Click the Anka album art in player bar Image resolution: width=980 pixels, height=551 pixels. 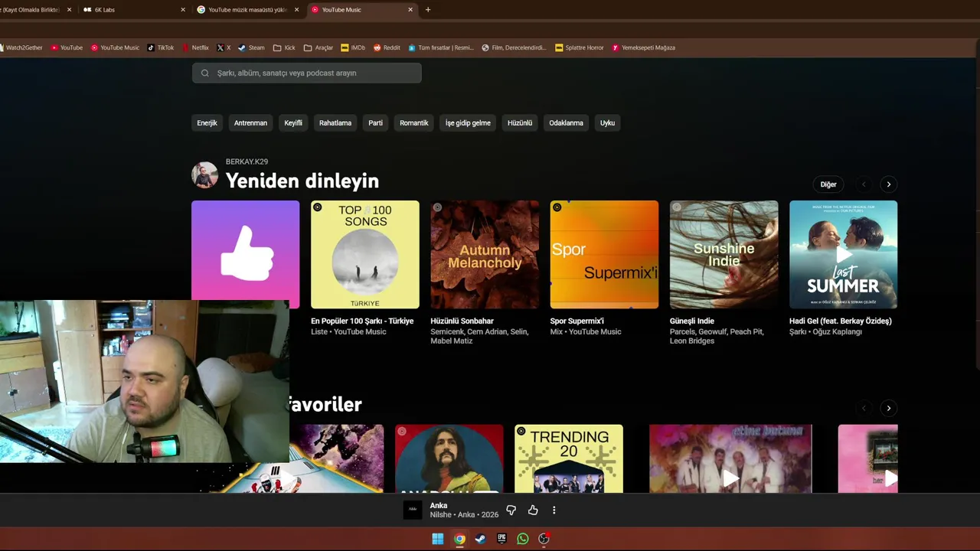[x=413, y=510]
